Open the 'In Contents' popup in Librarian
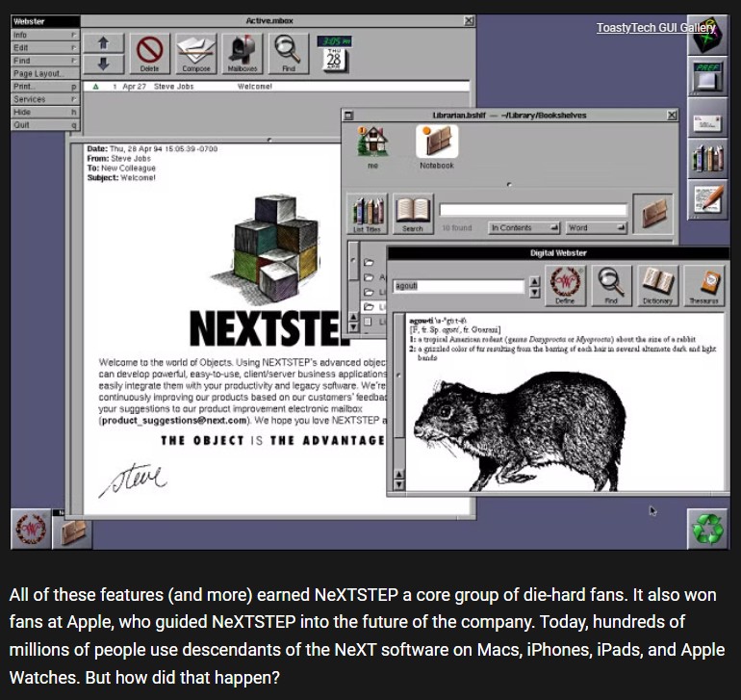The image size is (741, 700). (x=524, y=228)
